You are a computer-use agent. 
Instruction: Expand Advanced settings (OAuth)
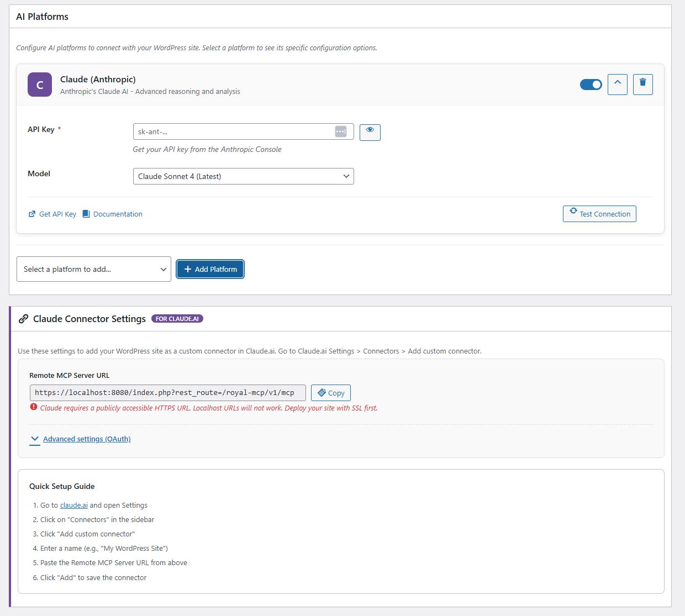click(87, 439)
